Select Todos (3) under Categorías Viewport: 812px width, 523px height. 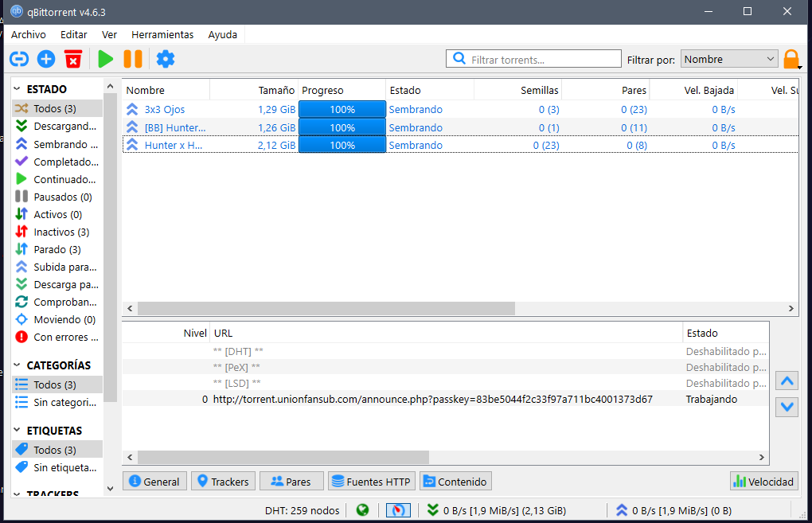(x=57, y=384)
